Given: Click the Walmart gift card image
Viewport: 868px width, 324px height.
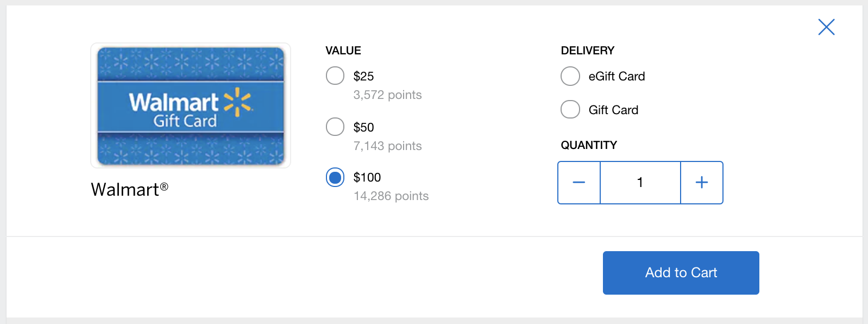Looking at the screenshot, I should tap(190, 105).
